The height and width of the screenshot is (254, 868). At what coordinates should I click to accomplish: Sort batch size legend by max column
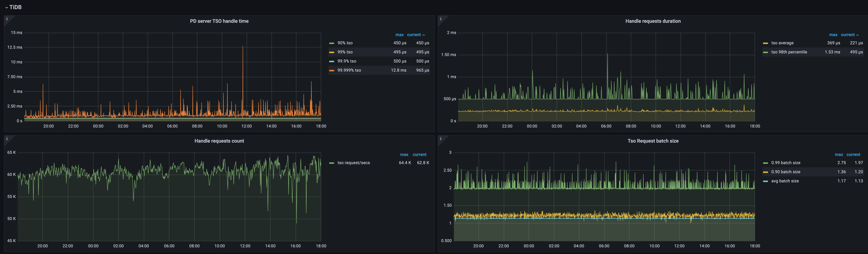pyautogui.click(x=839, y=155)
